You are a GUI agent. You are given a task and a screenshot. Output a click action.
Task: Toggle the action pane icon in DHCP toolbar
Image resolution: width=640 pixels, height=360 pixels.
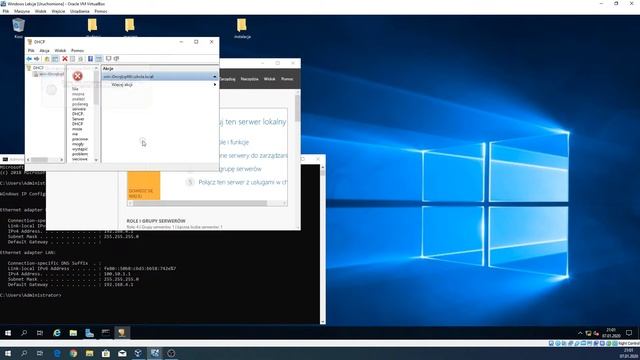pos(99,59)
